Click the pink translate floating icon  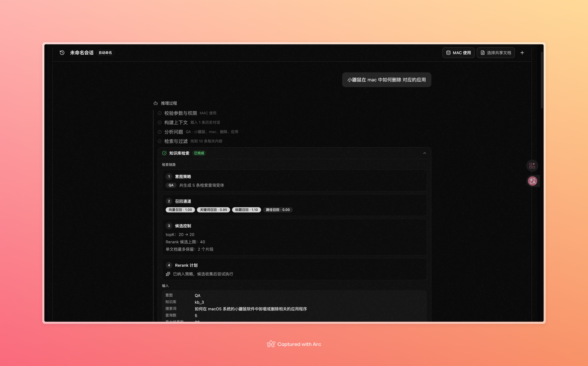pyautogui.click(x=532, y=181)
